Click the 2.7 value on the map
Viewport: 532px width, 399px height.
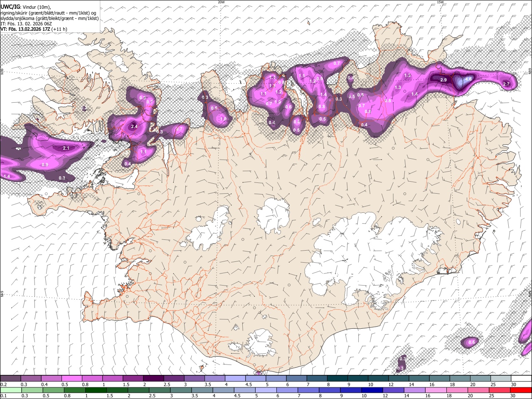click(x=506, y=84)
